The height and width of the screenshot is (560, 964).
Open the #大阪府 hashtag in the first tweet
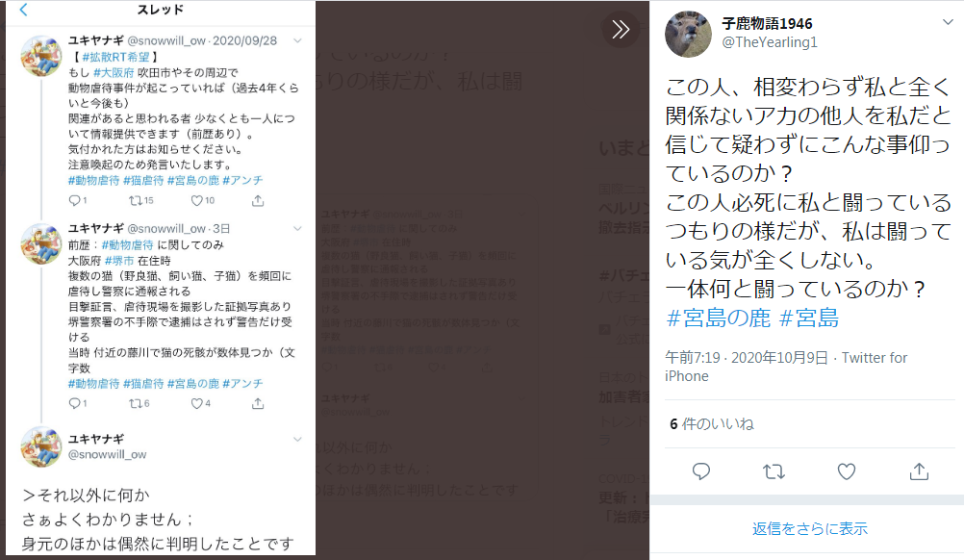114,72
